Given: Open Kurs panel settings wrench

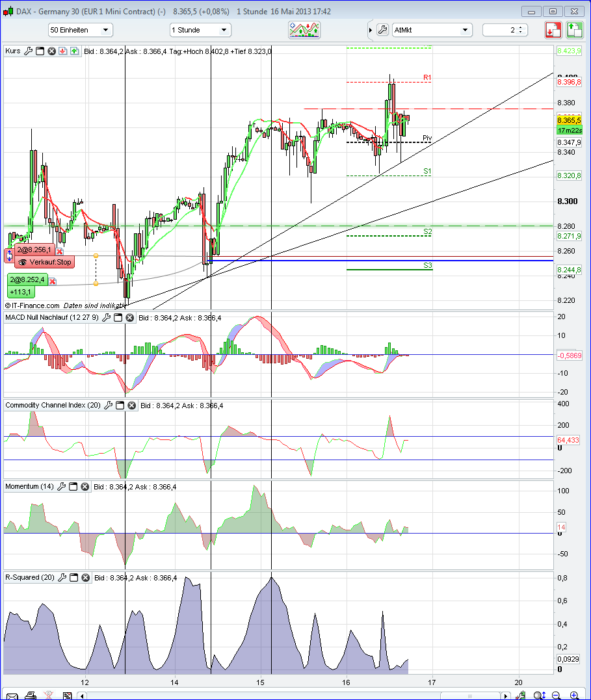Looking at the screenshot, I should 28,51.
